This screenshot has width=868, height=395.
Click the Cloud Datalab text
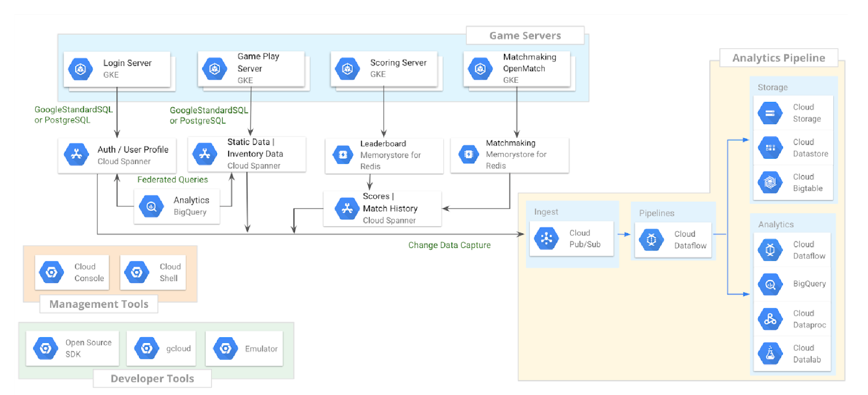807,354
